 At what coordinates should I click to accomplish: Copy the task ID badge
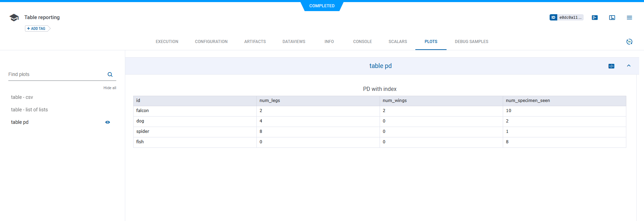pyautogui.click(x=566, y=17)
